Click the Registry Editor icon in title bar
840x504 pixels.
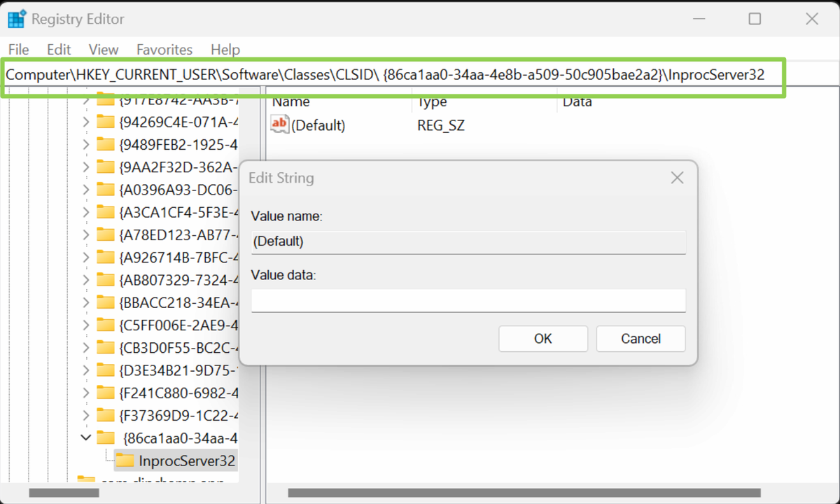15,18
